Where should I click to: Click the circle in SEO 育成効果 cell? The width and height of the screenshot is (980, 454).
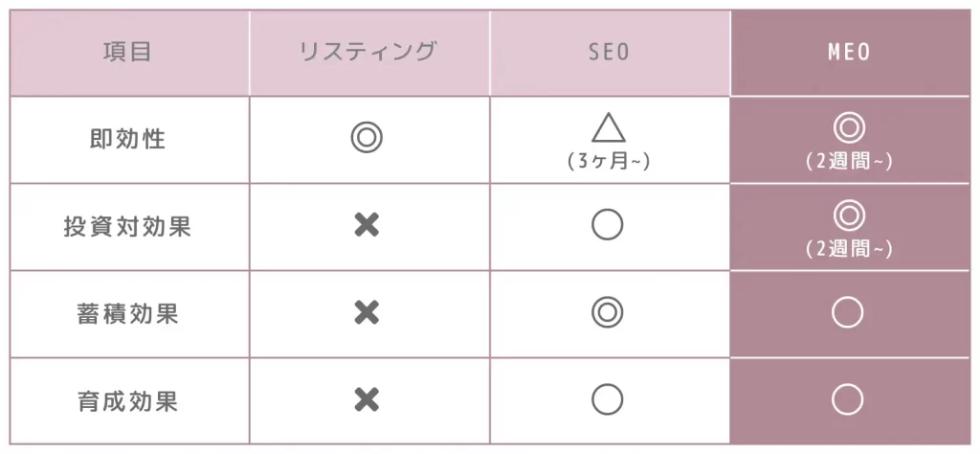point(608,399)
